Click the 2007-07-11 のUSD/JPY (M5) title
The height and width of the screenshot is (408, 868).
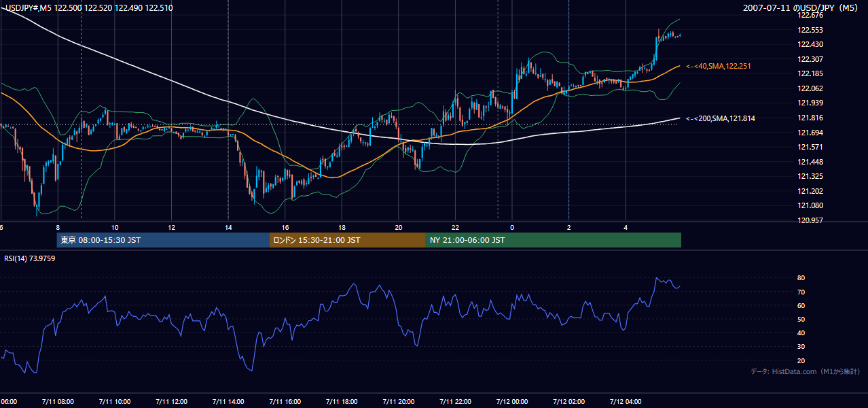coord(801,7)
